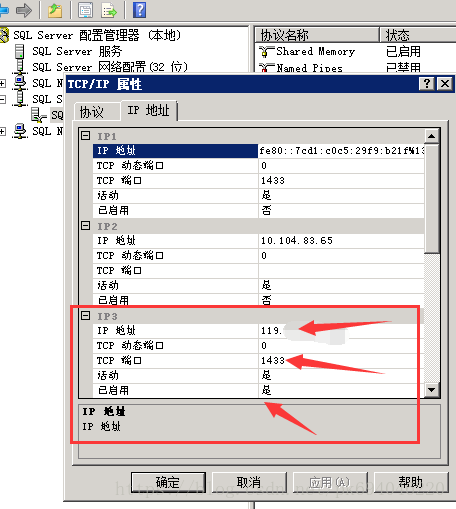
Task: Select SQL Server 配置管理器 (本地) root node
Action: [97, 35]
